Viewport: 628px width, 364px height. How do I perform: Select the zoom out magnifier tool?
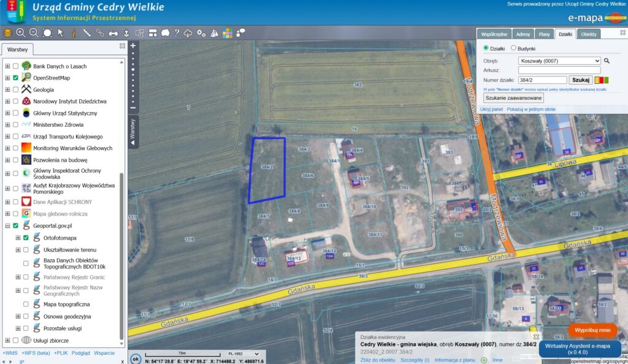(x=34, y=33)
